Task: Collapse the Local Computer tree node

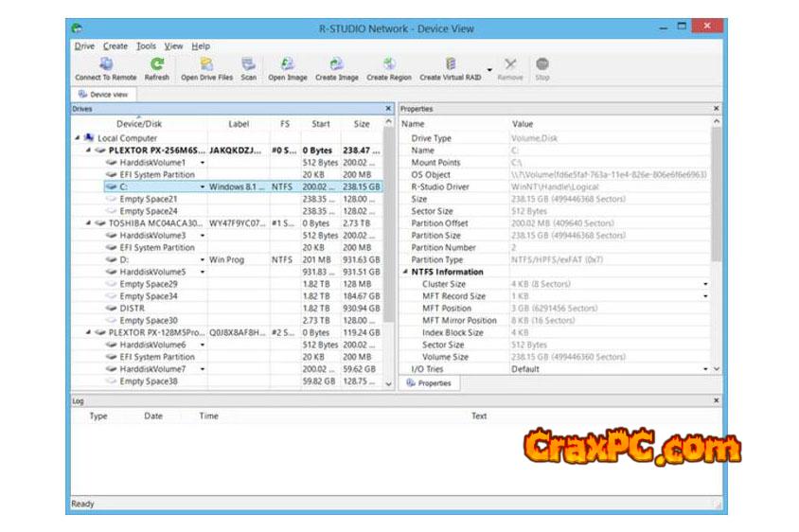Action: [78, 137]
